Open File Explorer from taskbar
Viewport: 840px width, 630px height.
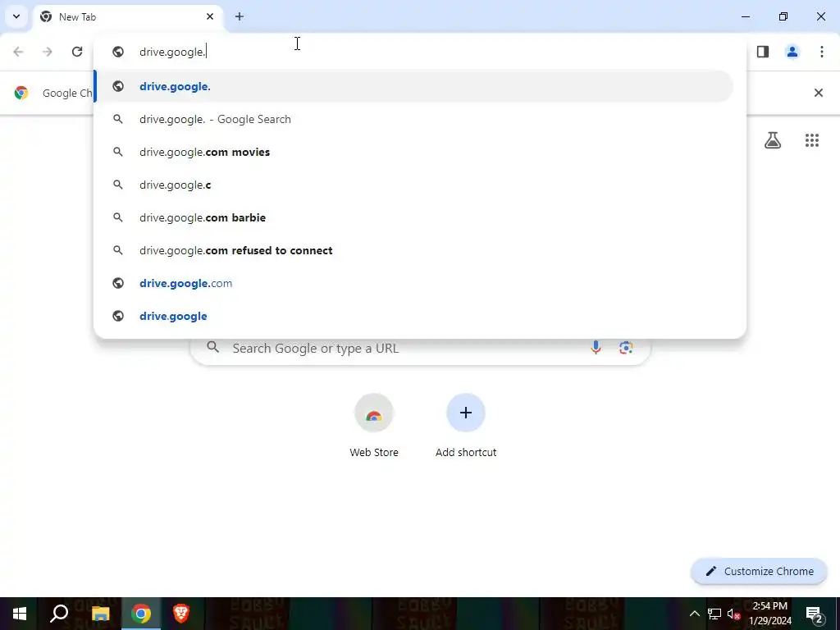click(100, 614)
